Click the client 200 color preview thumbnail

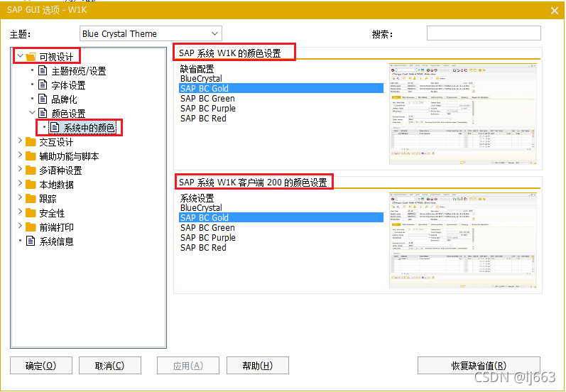463,240
